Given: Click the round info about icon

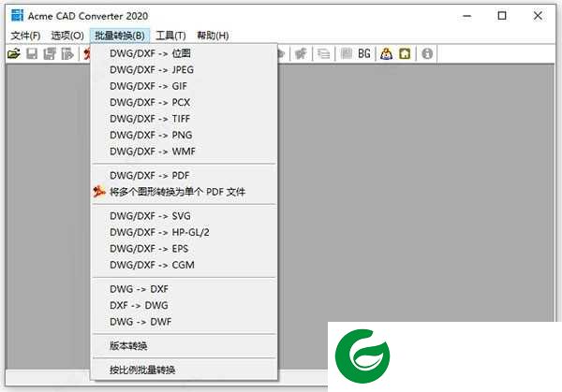Looking at the screenshot, I should 427,54.
